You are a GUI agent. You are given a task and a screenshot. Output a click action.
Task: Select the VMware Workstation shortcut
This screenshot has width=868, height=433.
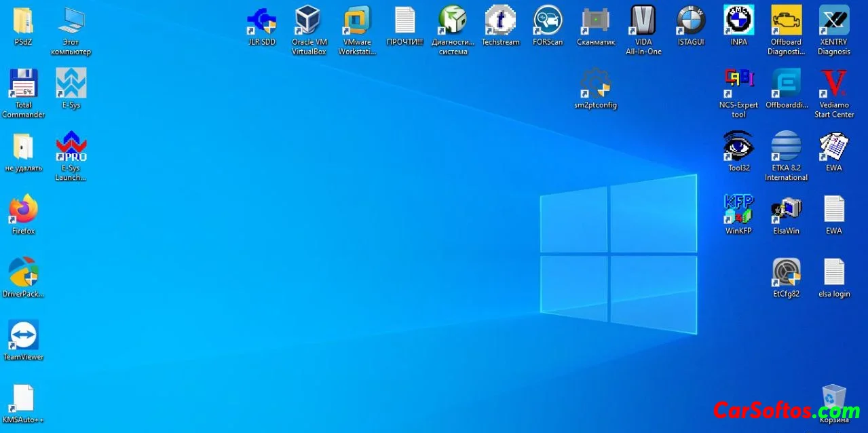[357, 21]
